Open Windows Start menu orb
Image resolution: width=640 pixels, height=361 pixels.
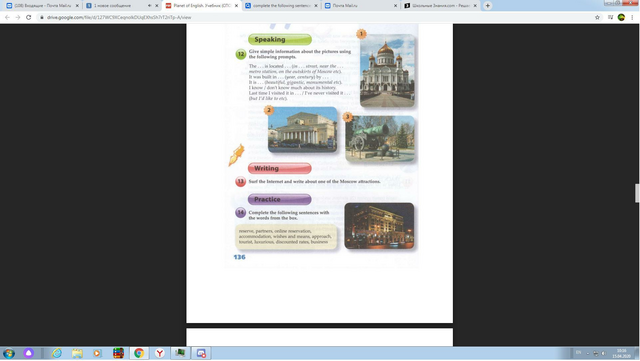click(x=9, y=353)
